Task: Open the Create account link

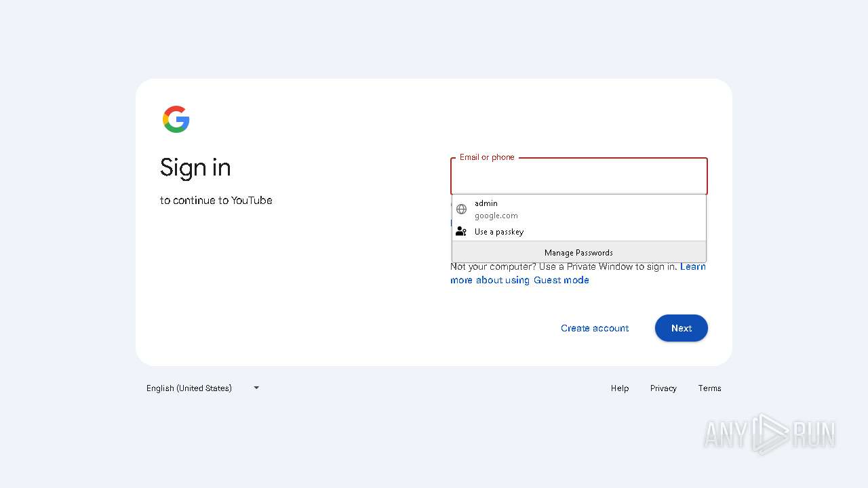Action: (595, 328)
